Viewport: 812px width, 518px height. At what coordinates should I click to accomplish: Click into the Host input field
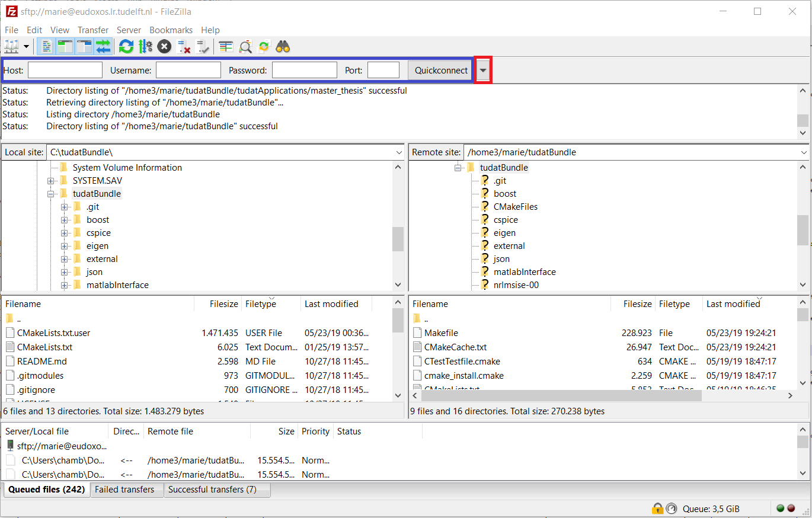coord(65,71)
